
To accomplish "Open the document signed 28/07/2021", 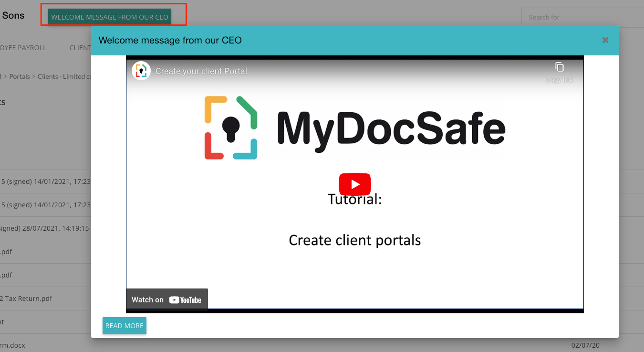I will (x=45, y=228).
